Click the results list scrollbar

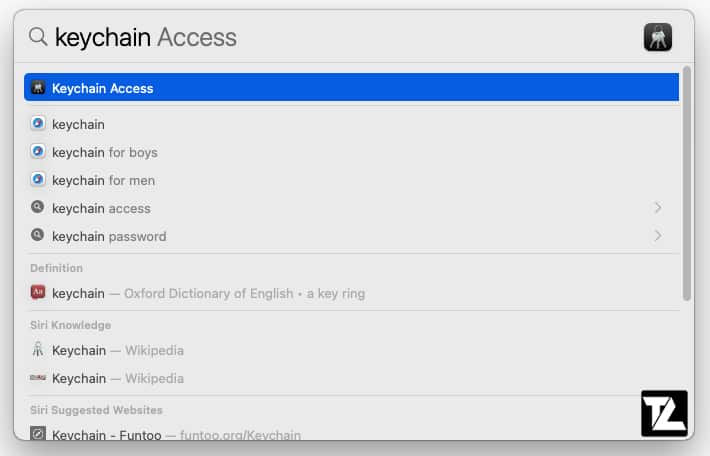[687, 183]
